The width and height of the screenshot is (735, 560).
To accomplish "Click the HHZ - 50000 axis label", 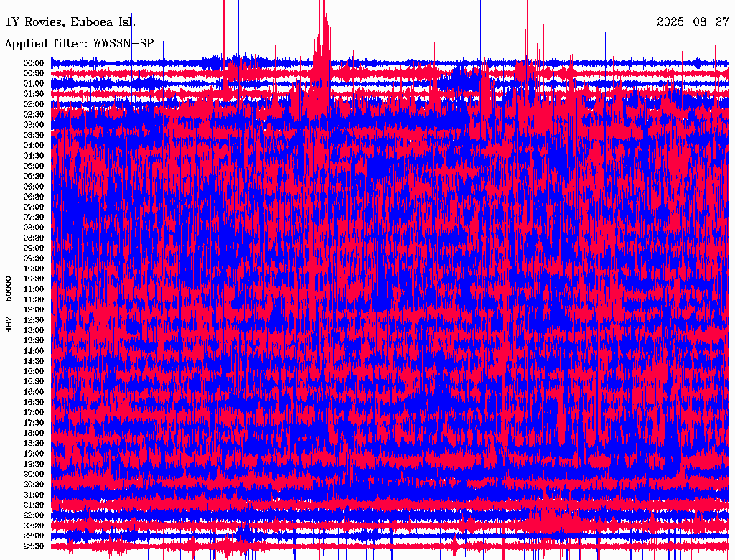I will [9, 304].
